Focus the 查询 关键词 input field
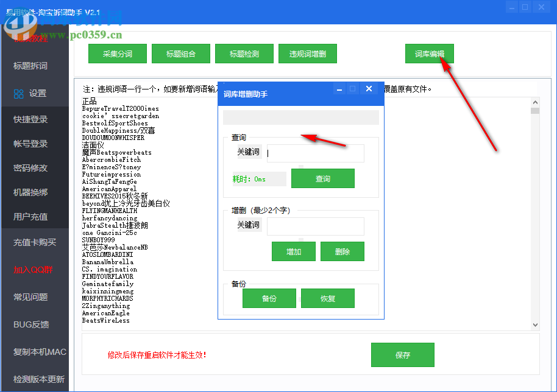557x392 pixels. pos(316,153)
